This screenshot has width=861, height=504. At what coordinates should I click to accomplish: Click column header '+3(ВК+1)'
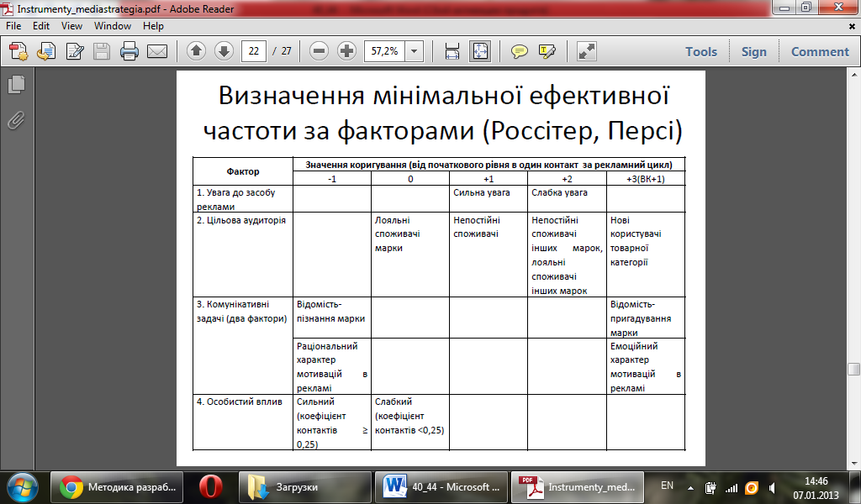[645, 179]
